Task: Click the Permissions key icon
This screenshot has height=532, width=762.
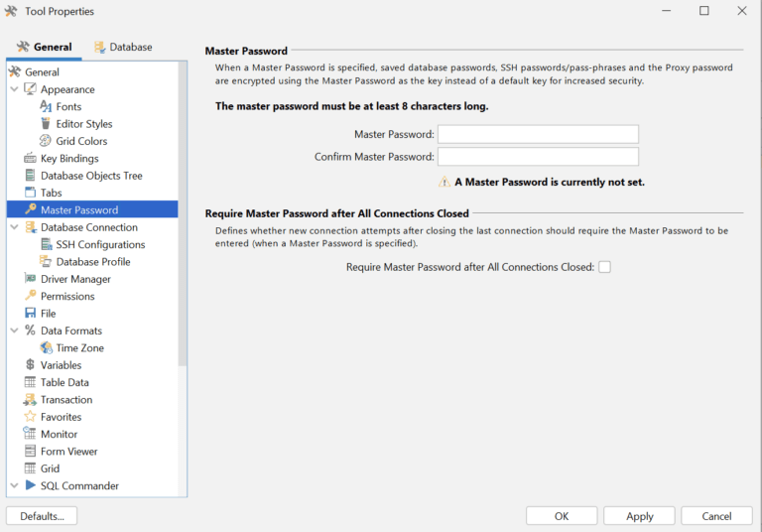Action: pyautogui.click(x=30, y=296)
